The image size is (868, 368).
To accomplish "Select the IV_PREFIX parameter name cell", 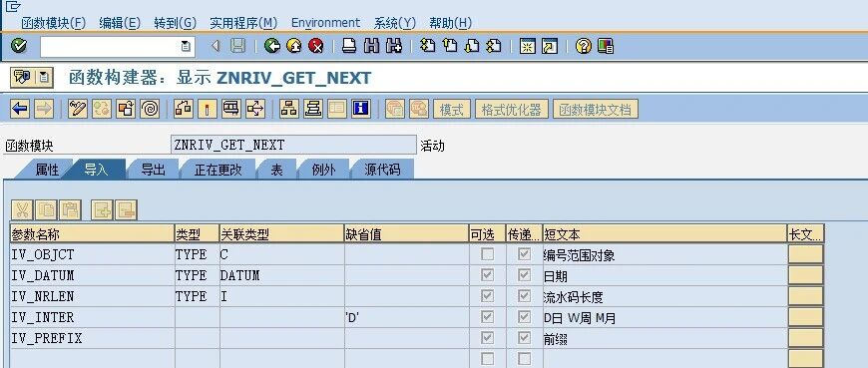I will 93,338.
